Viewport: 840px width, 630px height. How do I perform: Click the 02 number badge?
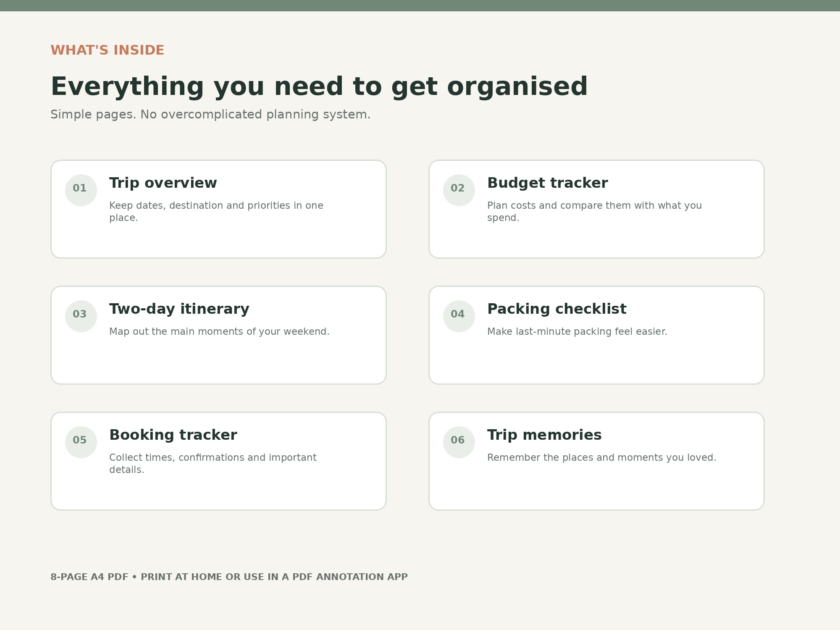point(459,190)
